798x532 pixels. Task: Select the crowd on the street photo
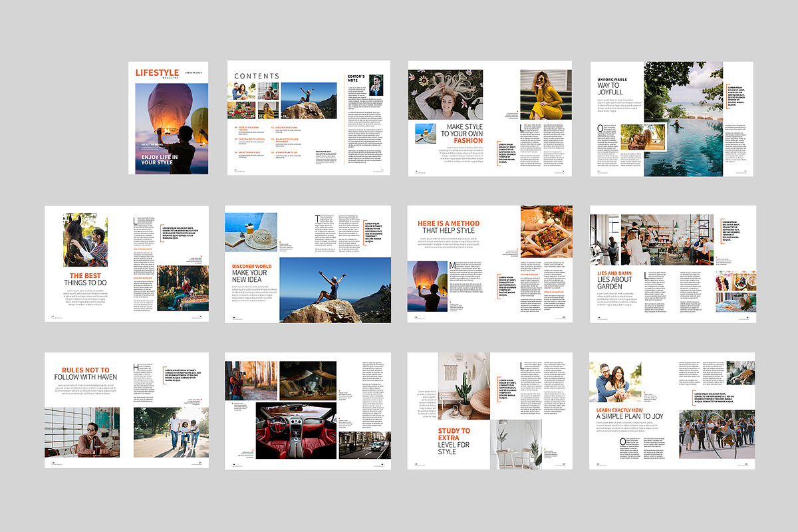pos(718,435)
